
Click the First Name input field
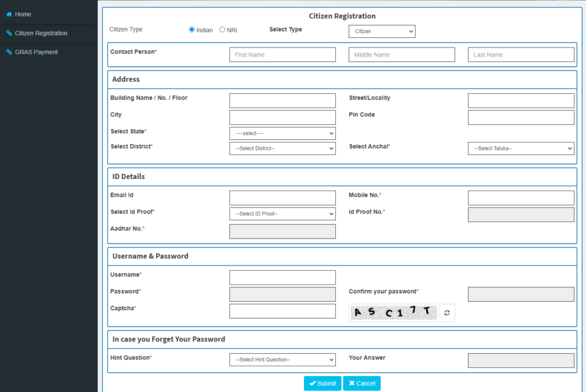click(282, 54)
